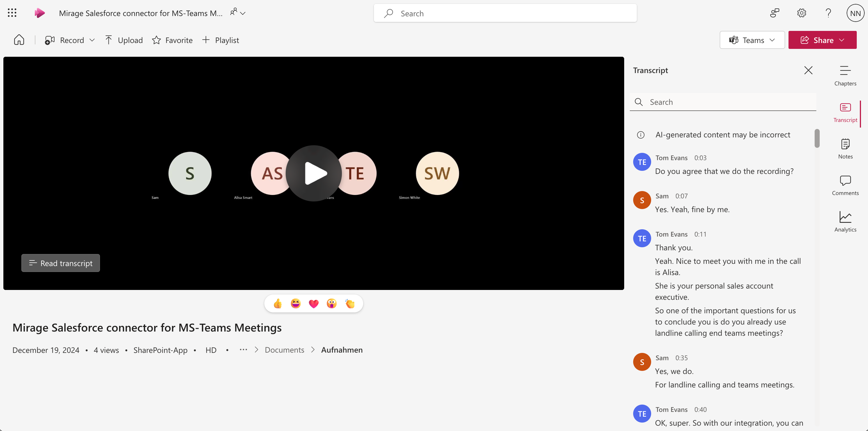Open the Notes tab
The image size is (868, 431).
[x=845, y=149]
